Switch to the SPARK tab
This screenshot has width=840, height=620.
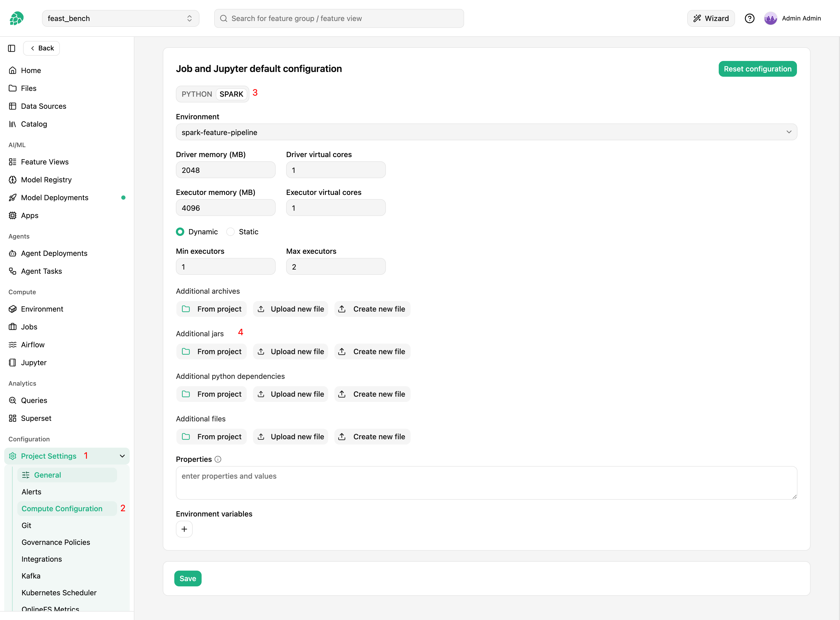click(231, 94)
